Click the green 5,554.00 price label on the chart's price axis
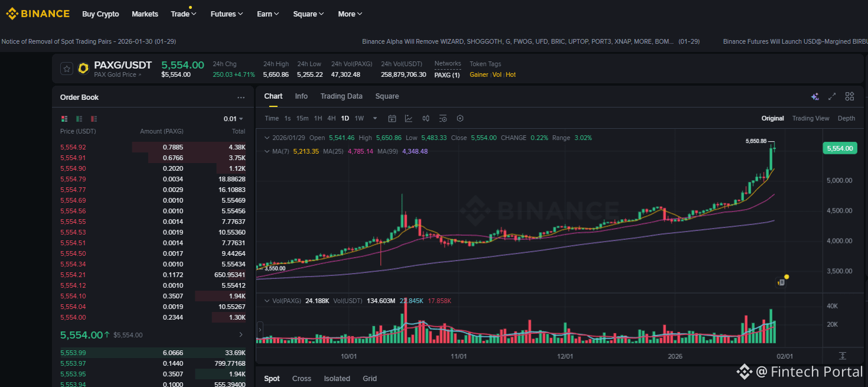This screenshot has height=387, width=868. [838, 148]
